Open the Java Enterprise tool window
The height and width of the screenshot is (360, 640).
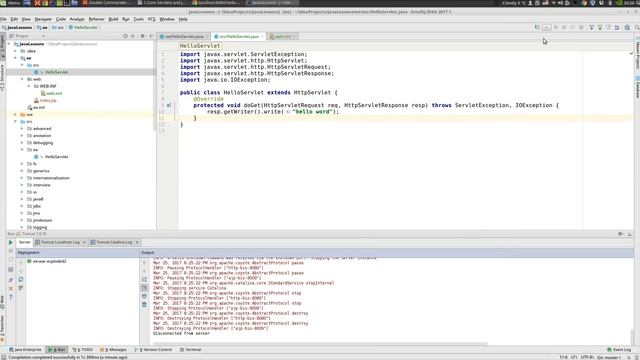coord(25,350)
